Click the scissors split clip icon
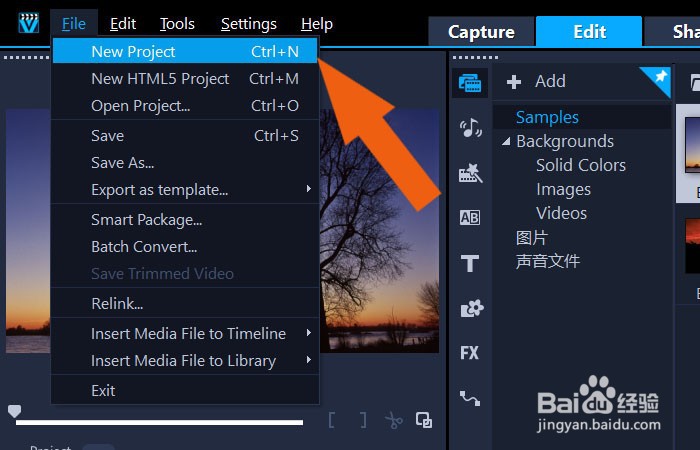700x450 pixels. point(393,420)
